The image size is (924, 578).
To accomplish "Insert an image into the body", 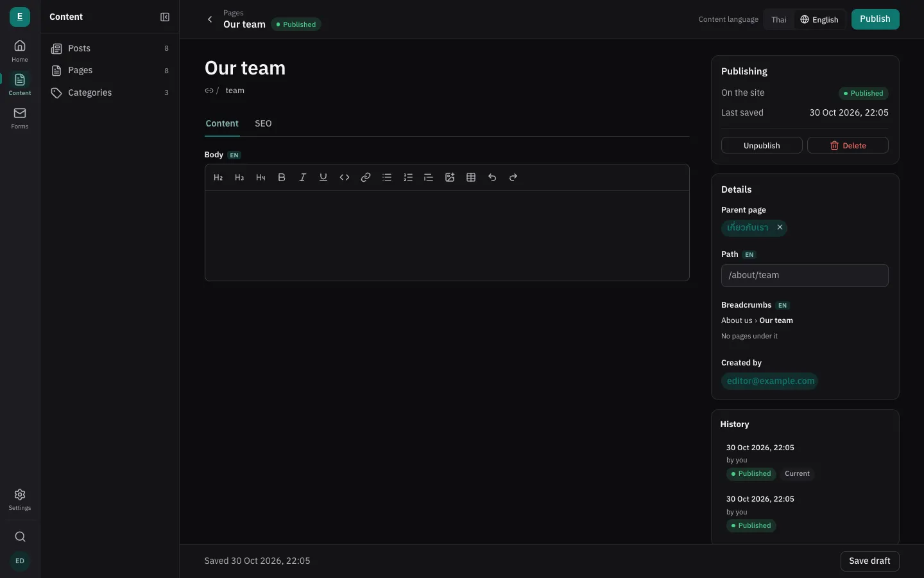I will [x=450, y=177].
